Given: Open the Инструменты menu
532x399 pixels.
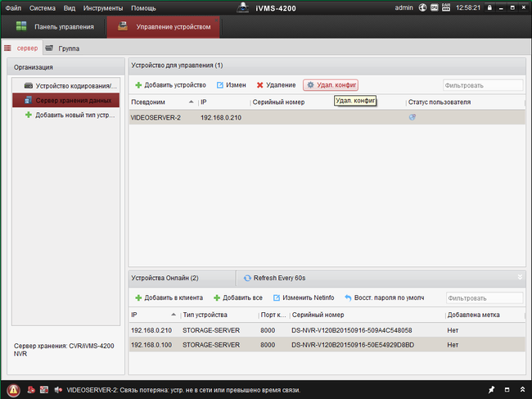Looking at the screenshot, I should point(103,8).
